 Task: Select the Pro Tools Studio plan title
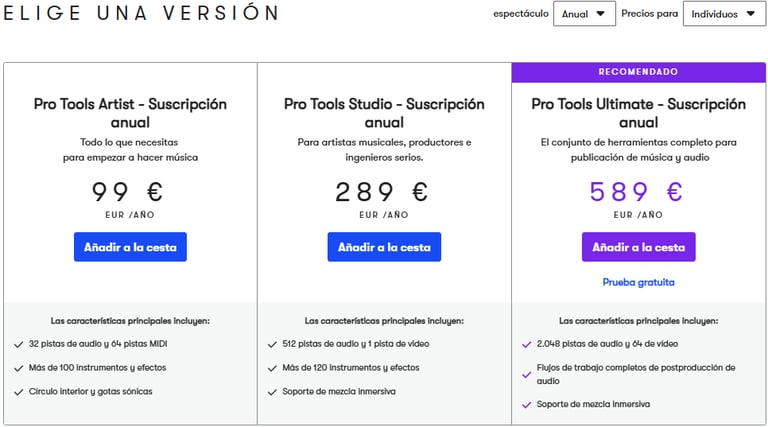[x=384, y=113]
